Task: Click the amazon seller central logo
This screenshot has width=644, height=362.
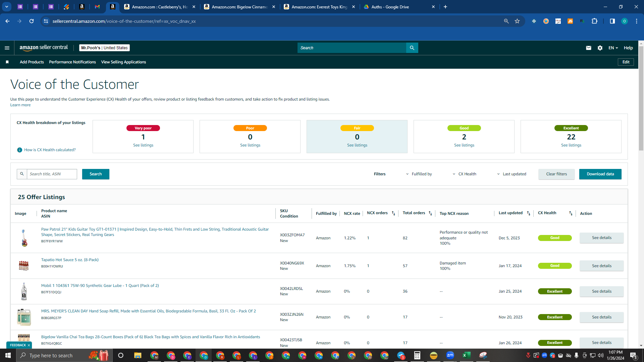Action: 44,48
